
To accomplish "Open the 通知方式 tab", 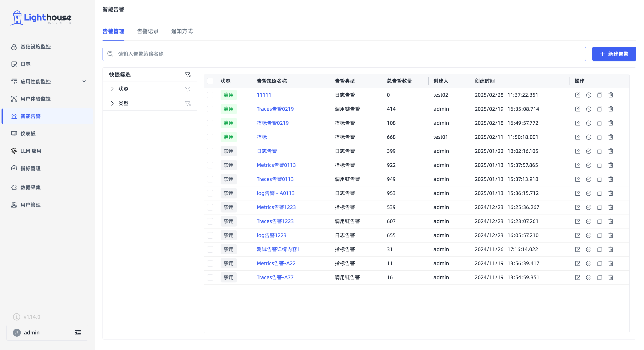I will [182, 31].
